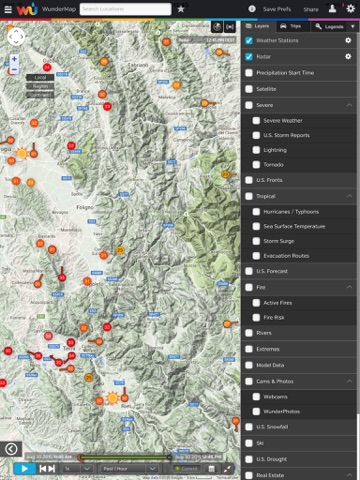360x480 pixels.
Task: Click the favorites star icon
Action: point(181,9)
